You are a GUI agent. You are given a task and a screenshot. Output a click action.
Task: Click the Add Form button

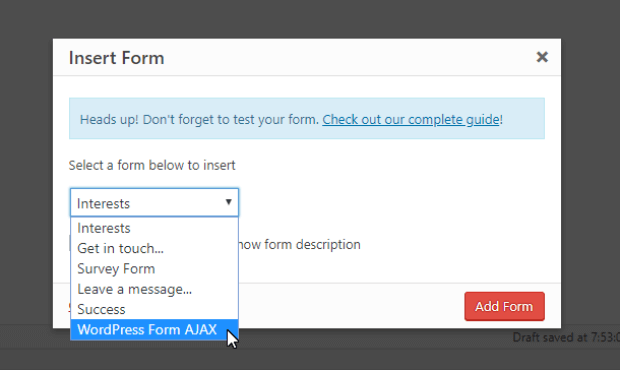click(x=504, y=306)
